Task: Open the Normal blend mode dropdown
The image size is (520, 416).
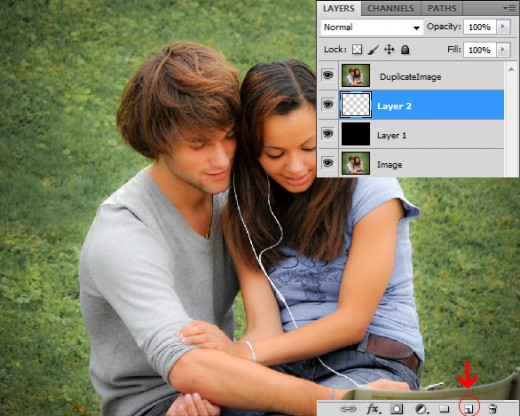Action: 371,27
